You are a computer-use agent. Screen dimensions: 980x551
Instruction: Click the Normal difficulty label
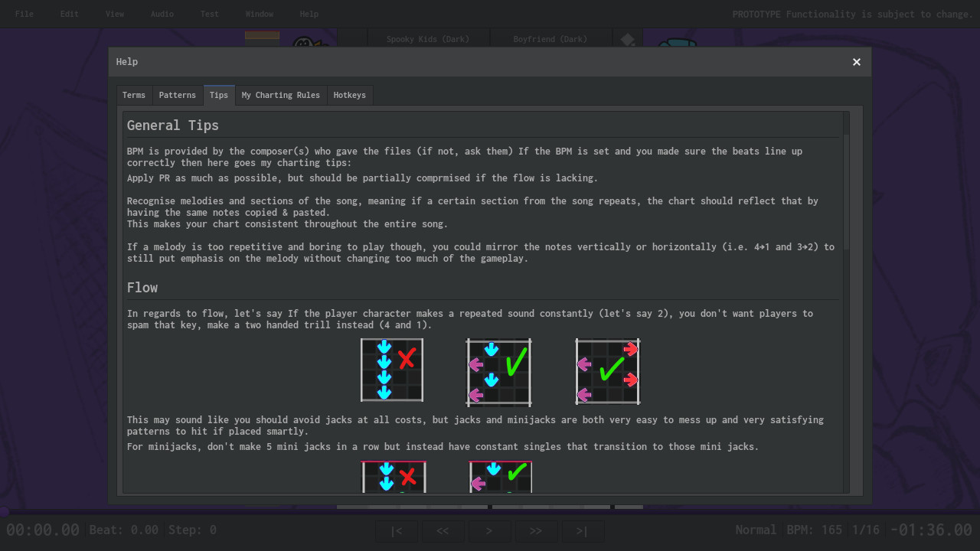click(x=756, y=530)
